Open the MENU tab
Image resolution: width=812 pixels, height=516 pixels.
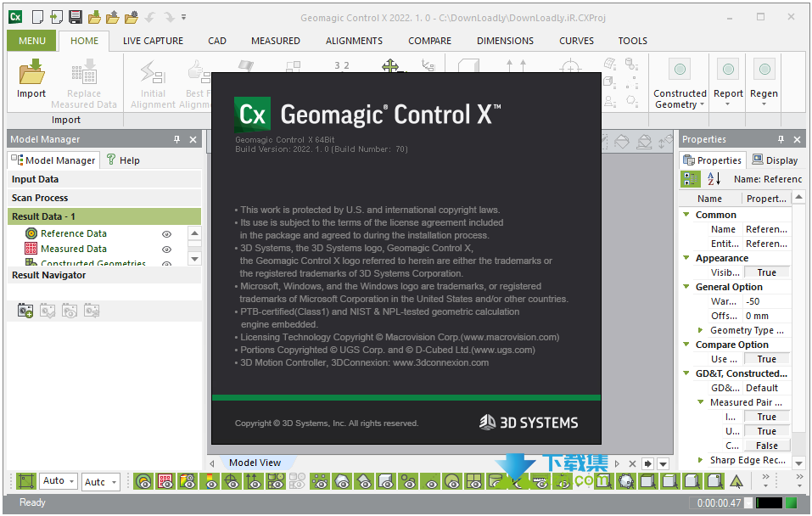coord(31,41)
